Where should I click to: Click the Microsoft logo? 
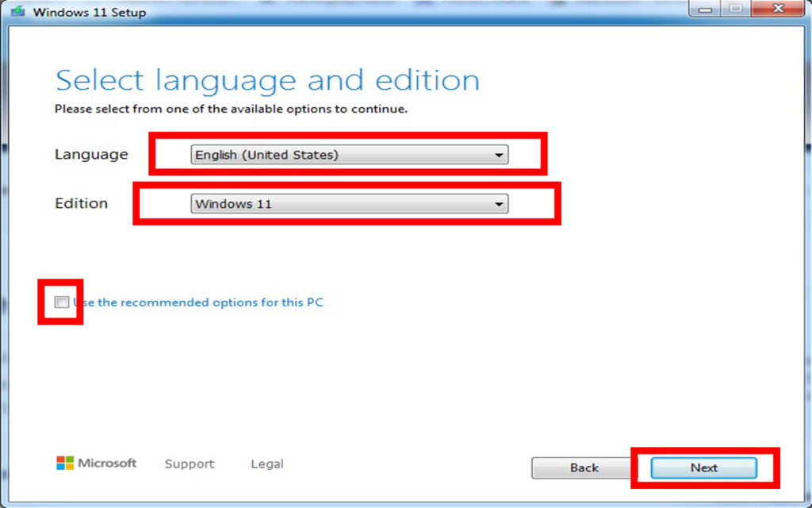pyautogui.click(x=96, y=463)
